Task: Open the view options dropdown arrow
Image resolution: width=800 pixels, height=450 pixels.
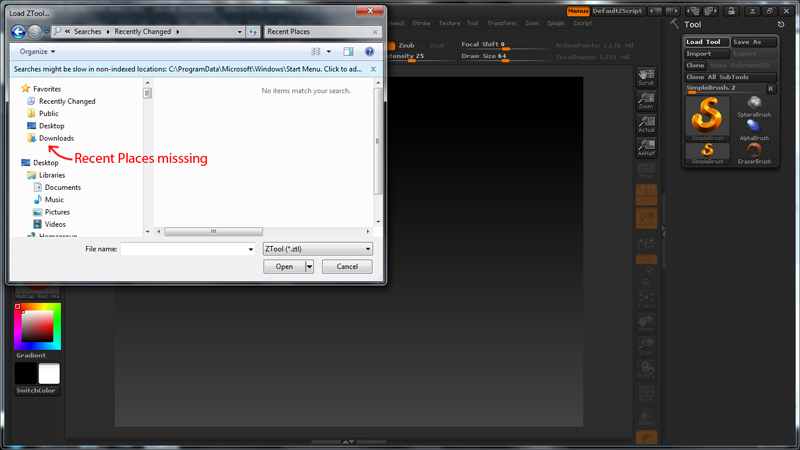Action: pyautogui.click(x=329, y=52)
